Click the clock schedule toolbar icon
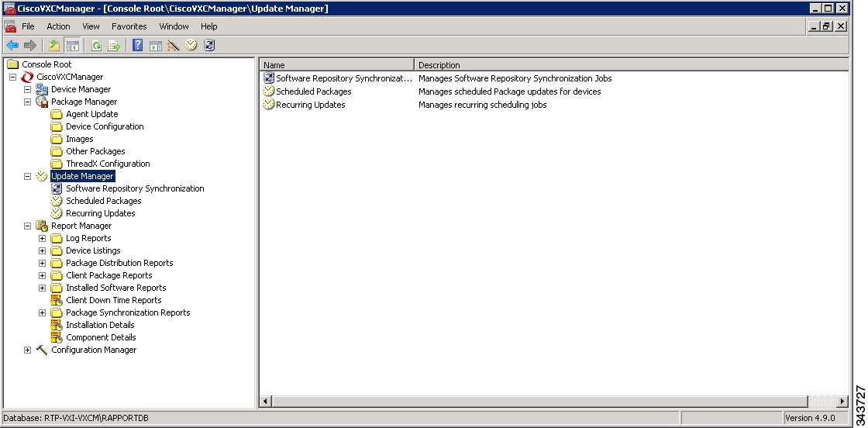Screen dimensions: 868x428 [x=191, y=45]
